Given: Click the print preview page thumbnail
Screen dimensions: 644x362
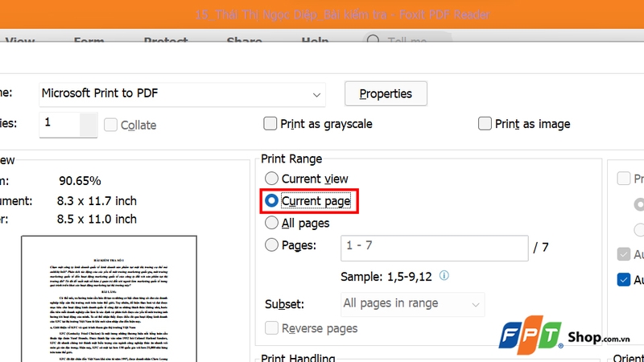Looking at the screenshot, I should coord(109,298).
